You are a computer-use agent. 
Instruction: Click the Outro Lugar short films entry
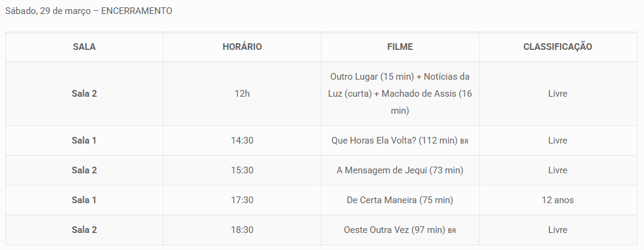click(x=400, y=94)
